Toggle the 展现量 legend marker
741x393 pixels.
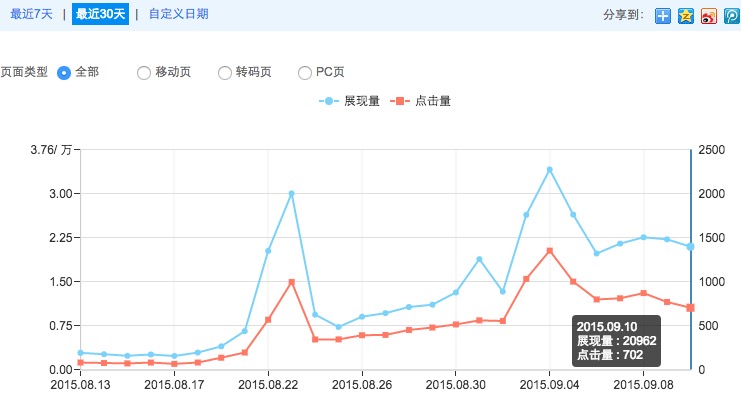point(328,101)
